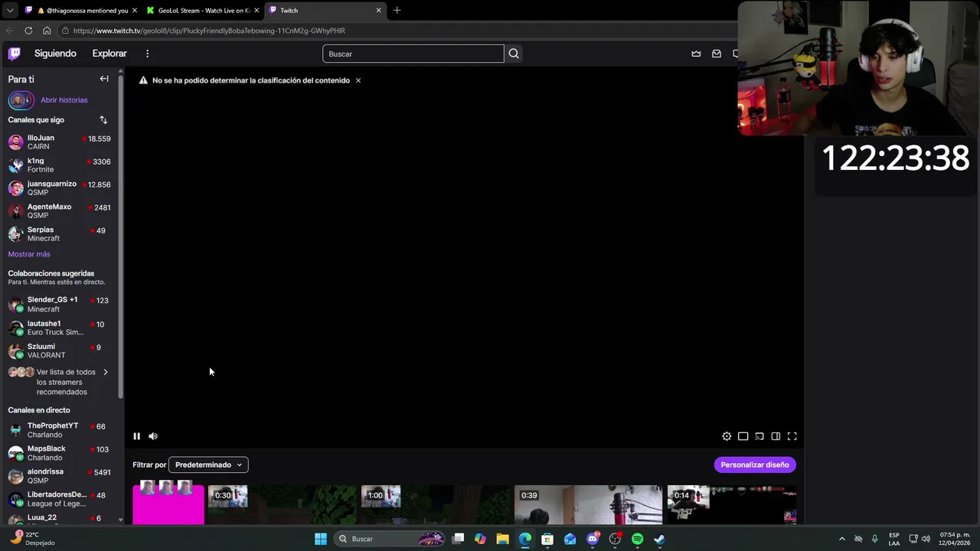Open a new browser tab
Screen dimensions: 980x551
(397, 11)
